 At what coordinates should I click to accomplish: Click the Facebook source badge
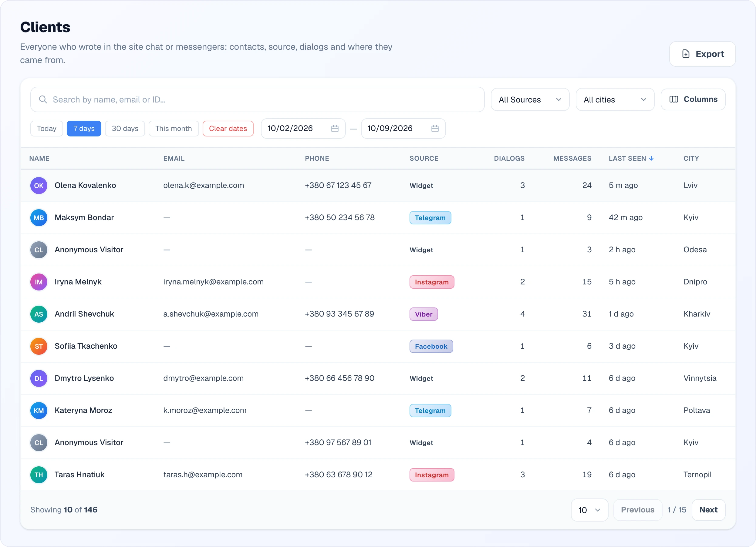coord(431,347)
